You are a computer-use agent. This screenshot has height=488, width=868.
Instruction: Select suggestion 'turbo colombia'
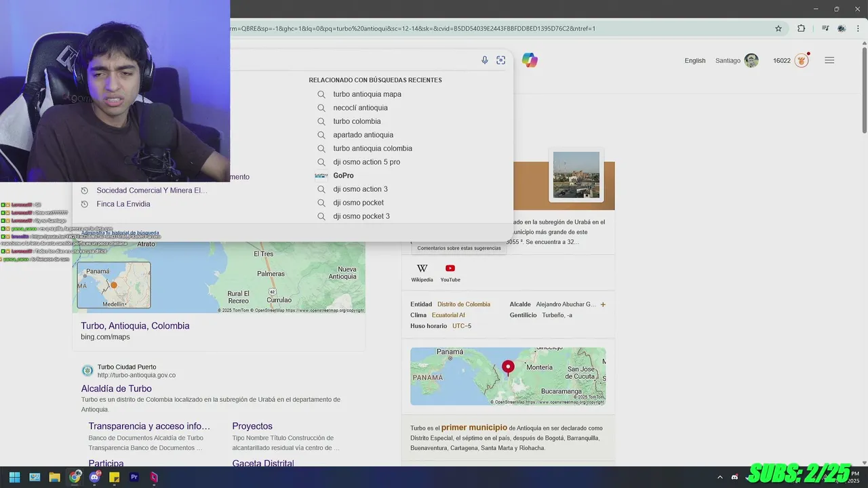click(357, 121)
